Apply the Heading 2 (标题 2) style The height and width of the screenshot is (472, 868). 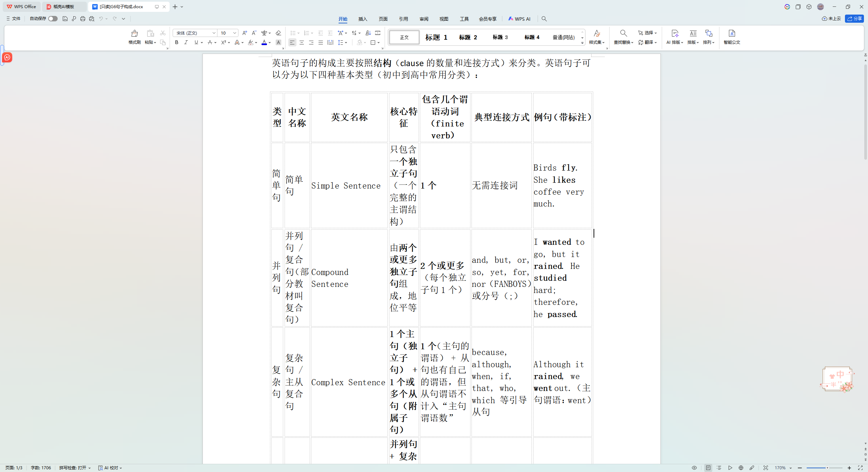pos(468,37)
